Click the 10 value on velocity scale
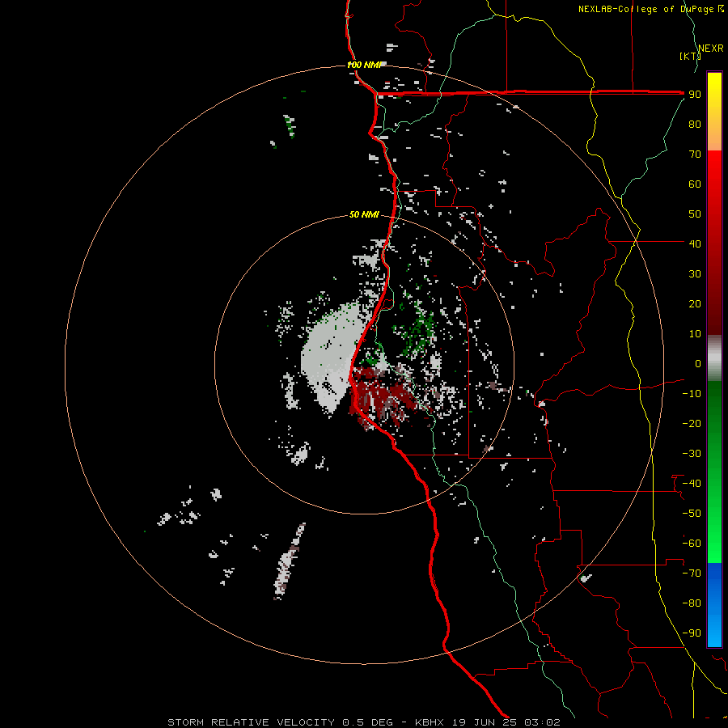 point(695,334)
